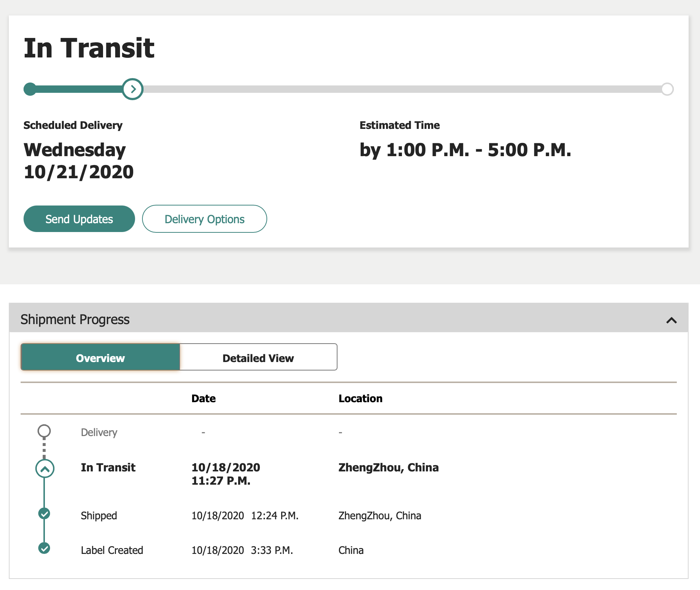Click the Send Updates button
This screenshot has width=700, height=590.
pos(79,219)
